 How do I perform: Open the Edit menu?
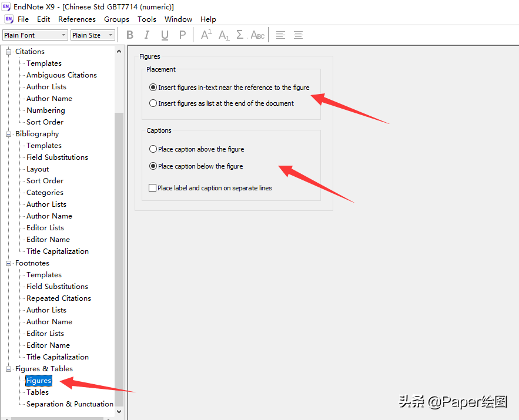pos(43,19)
